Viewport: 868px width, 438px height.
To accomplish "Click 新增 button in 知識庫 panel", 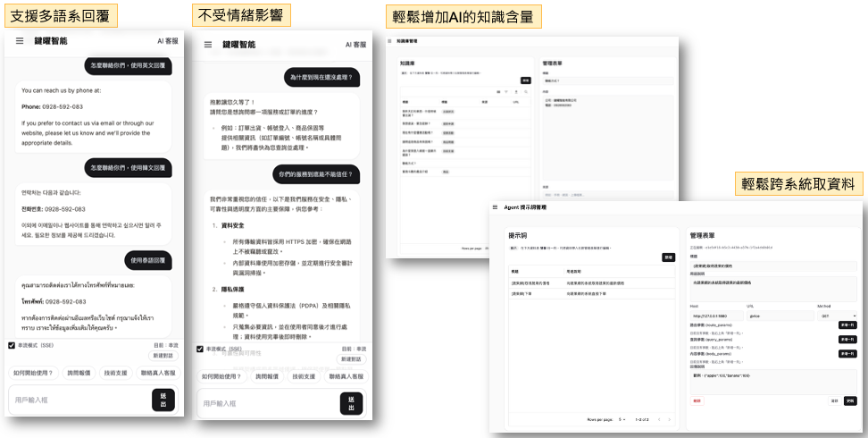I will click(x=525, y=80).
